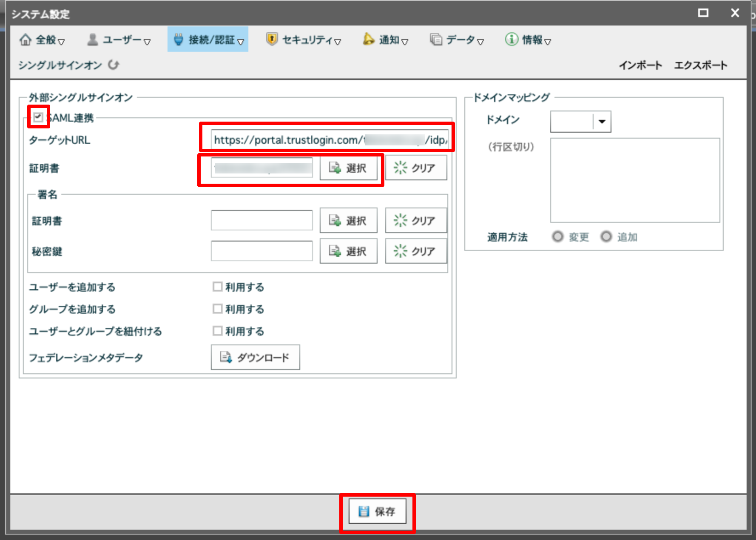Open the ドメイン dropdown
This screenshot has width=756, height=540.
[602, 122]
